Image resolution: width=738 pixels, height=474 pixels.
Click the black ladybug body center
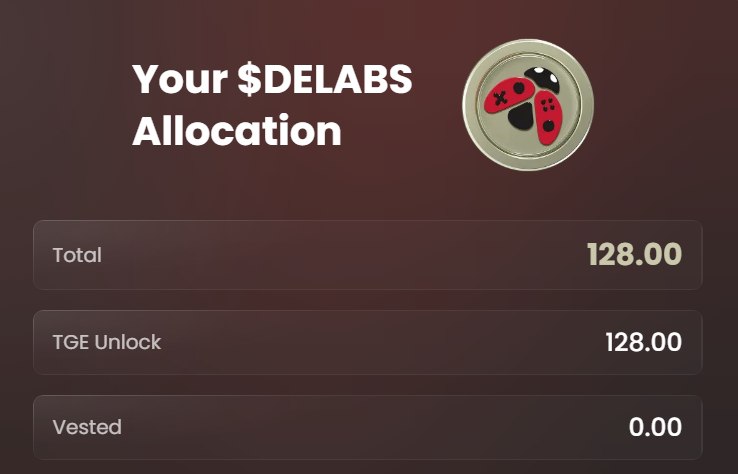click(521, 116)
